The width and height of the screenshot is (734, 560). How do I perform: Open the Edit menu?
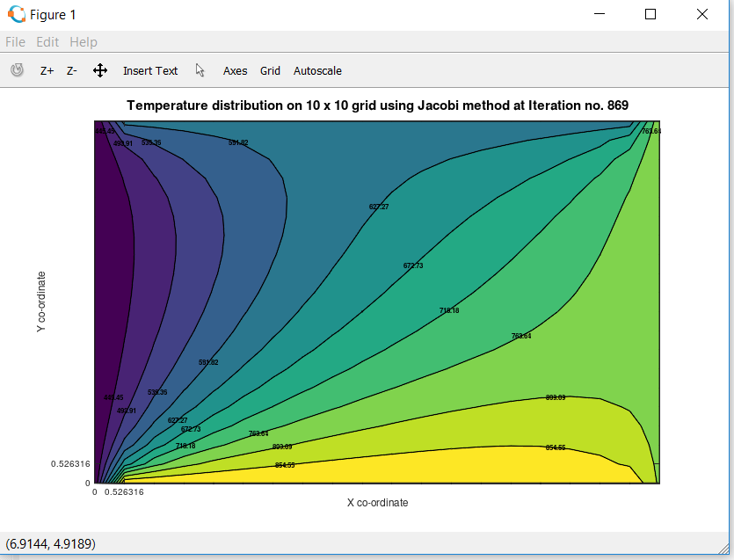pyautogui.click(x=47, y=41)
